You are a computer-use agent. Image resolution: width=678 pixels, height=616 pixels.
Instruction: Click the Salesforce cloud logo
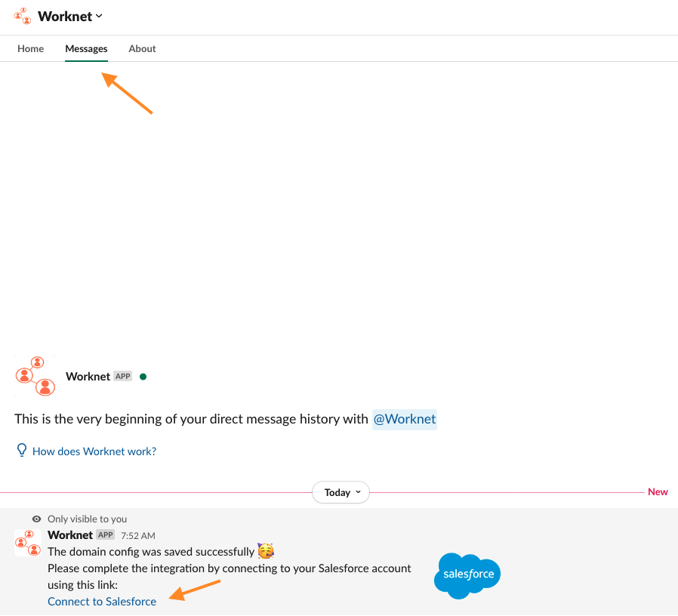coord(467,575)
